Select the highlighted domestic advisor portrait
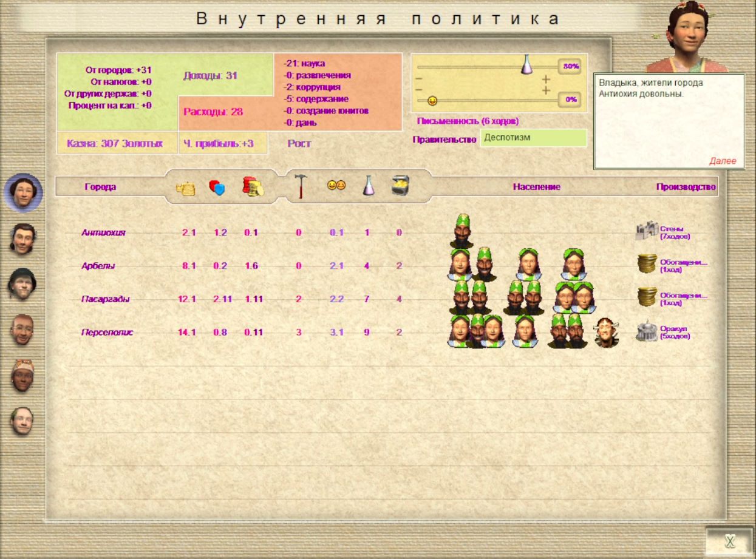756x559 pixels. coord(23,192)
